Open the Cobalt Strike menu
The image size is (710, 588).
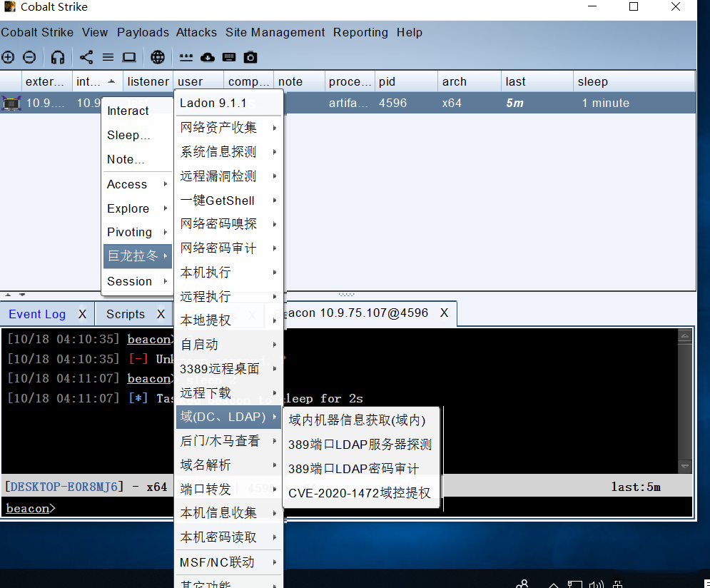click(37, 33)
